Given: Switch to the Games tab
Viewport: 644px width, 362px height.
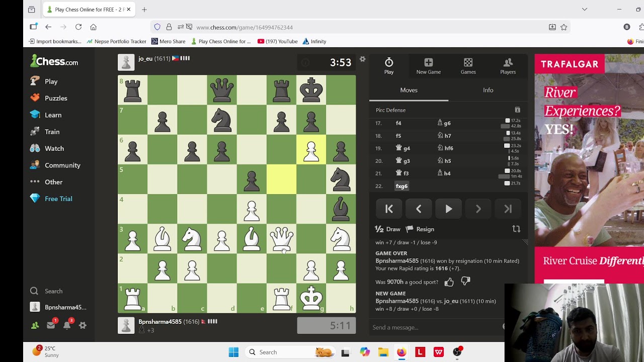Looking at the screenshot, I should coord(468,66).
